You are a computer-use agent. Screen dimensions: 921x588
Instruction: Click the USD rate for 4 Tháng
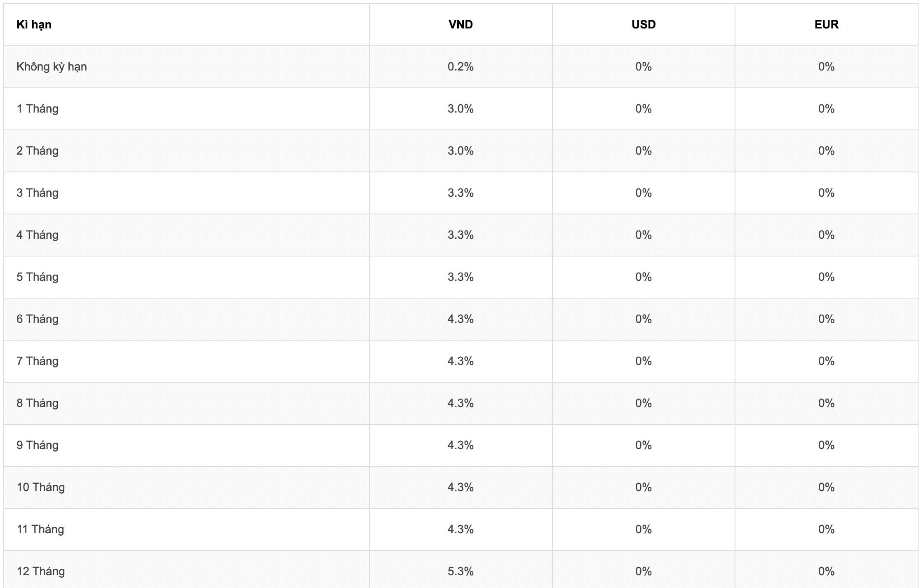coord(644,235)
